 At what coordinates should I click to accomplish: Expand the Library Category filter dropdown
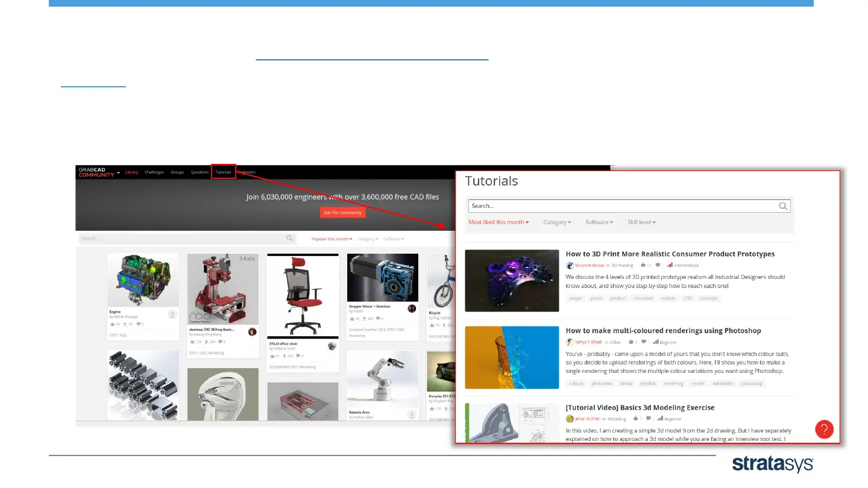[368, 239]
